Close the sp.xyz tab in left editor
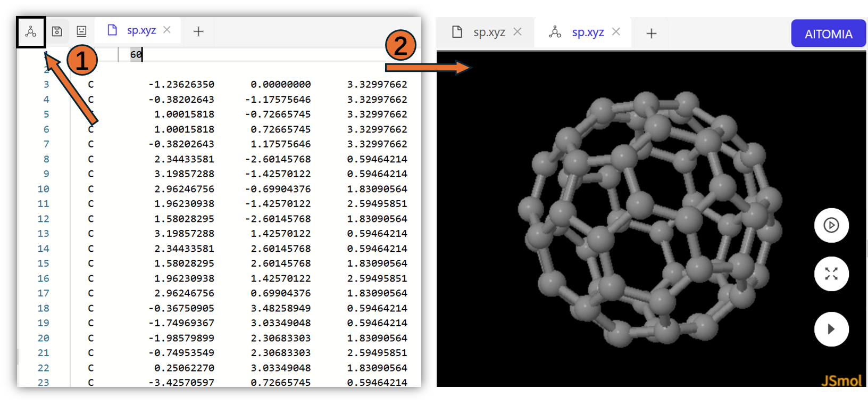The image size is (868, 404). (x=167, y=30)
